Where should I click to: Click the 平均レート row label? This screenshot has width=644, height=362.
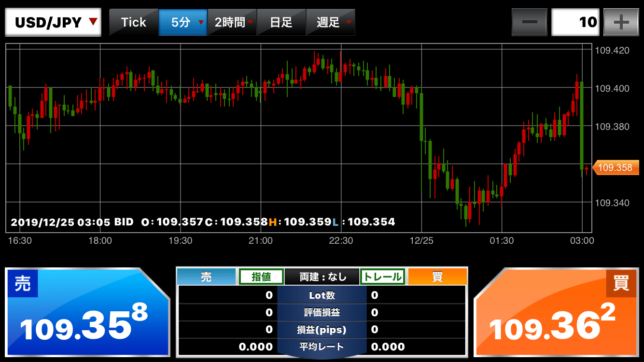point(322,347)
